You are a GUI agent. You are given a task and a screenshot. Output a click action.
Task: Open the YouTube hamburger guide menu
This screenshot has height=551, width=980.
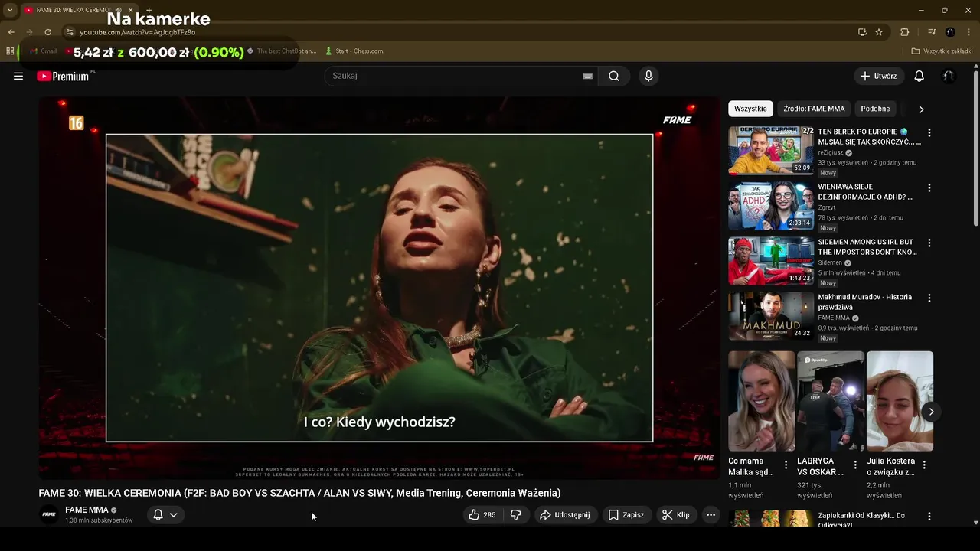pyautogui.click(x=18, y=76)
